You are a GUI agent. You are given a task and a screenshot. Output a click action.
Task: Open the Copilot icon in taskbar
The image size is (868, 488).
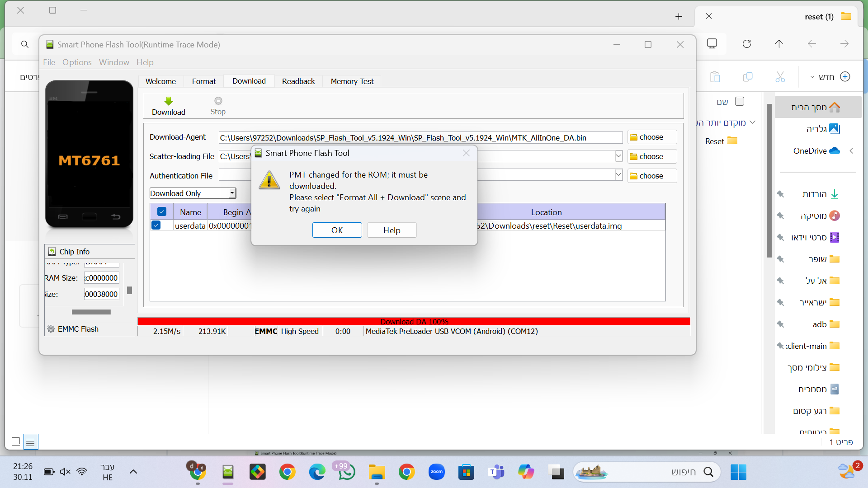[526, 472]
